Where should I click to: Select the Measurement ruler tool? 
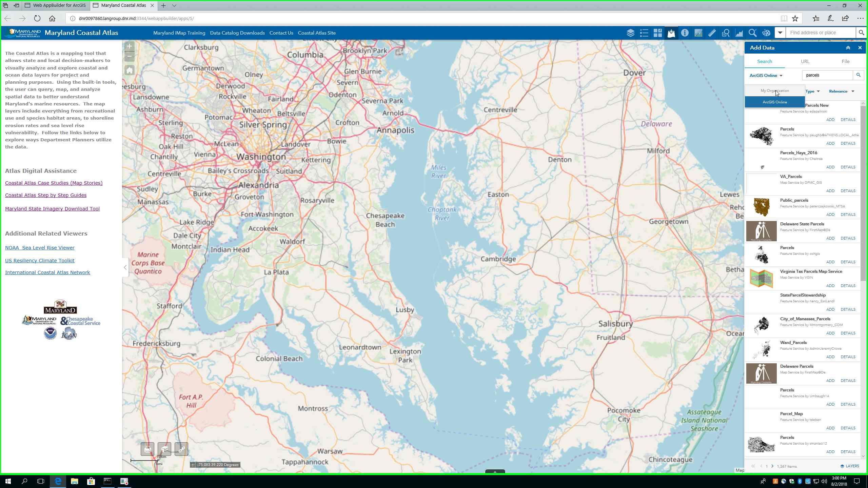(712, 33)
